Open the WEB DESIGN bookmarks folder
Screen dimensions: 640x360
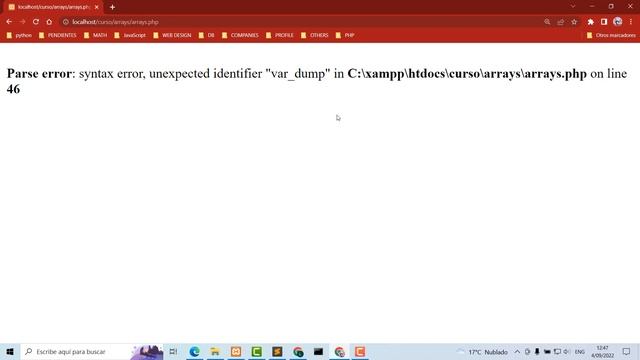172,36
